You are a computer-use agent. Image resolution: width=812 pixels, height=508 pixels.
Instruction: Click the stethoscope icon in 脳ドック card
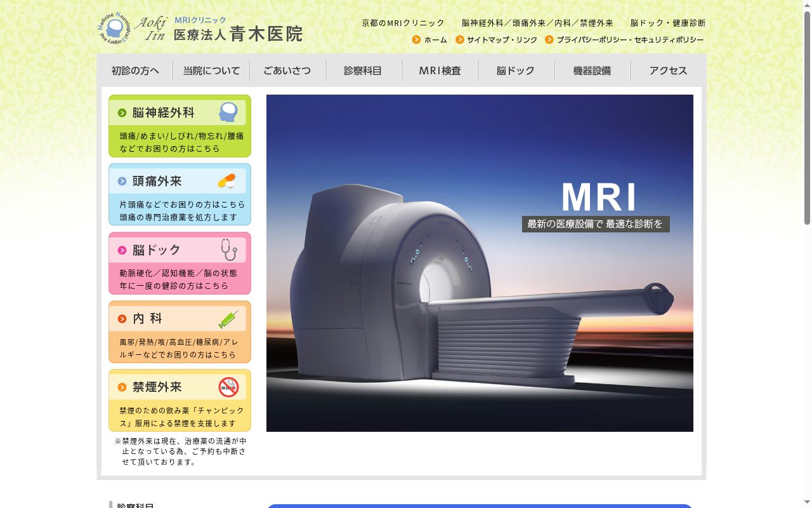[229, 250]
